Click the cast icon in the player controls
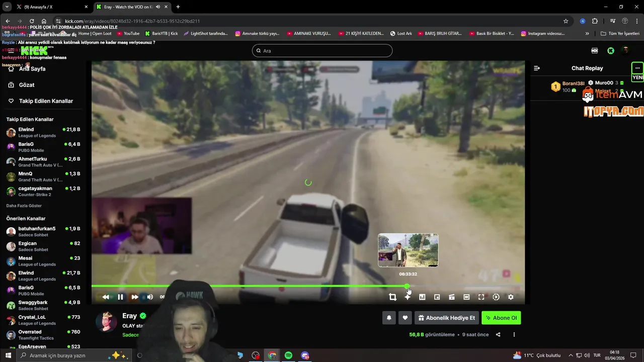Screen dimensions: 644x362 click(452, 297)
